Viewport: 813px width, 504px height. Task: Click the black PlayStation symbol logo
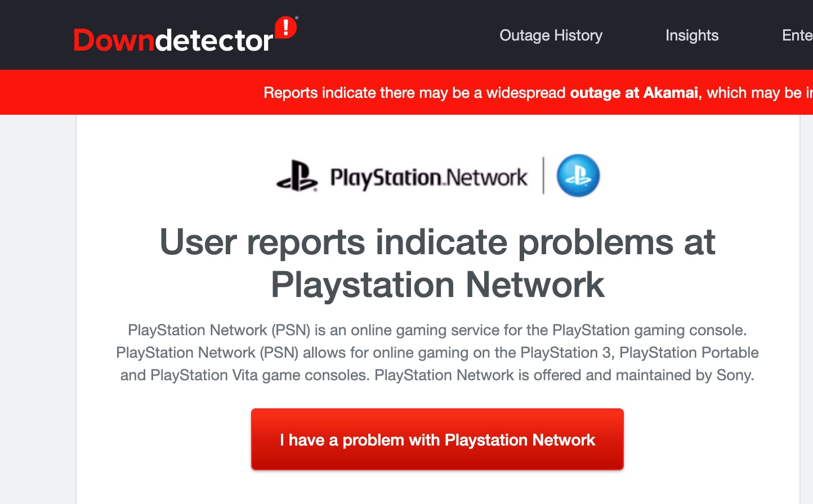297,176
